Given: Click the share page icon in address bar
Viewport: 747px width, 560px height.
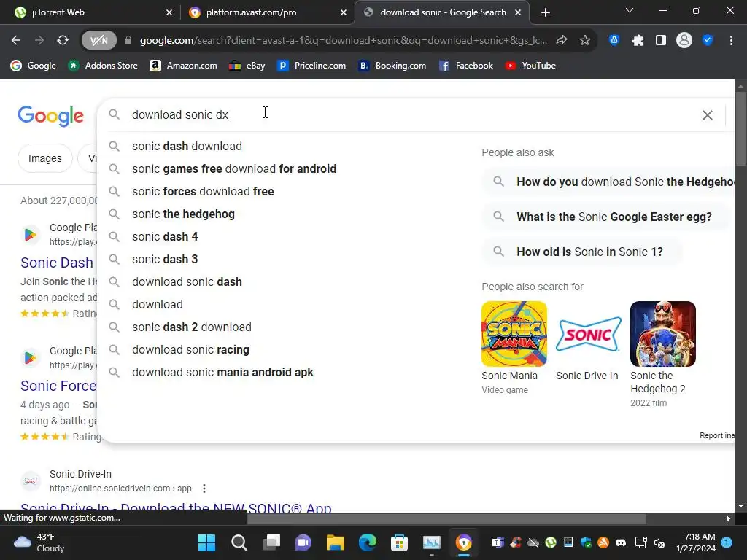Looking at the screenshot, I should coord(562,41).
